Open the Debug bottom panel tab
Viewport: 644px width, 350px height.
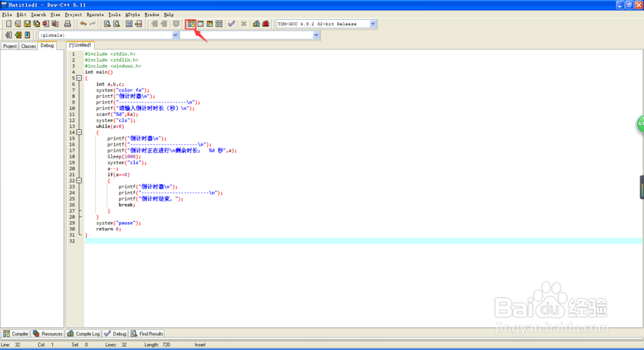pos(115,333)
